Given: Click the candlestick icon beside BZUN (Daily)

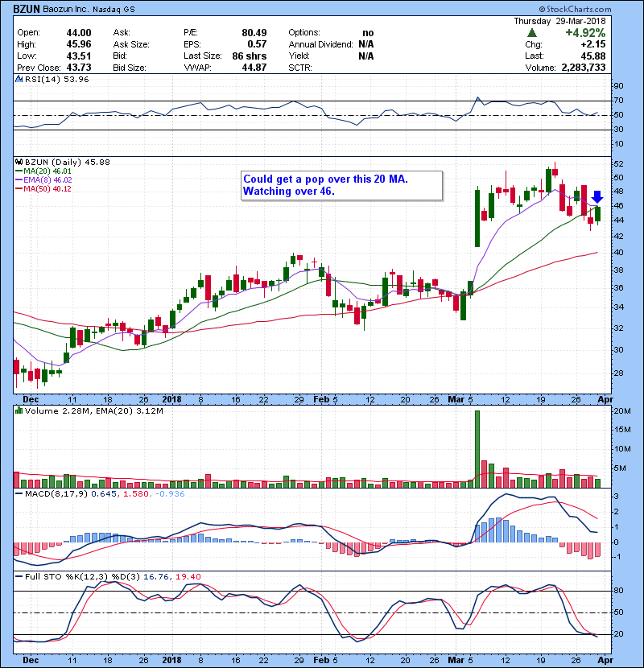Looking at the screenshot, I should pos(19,162).
